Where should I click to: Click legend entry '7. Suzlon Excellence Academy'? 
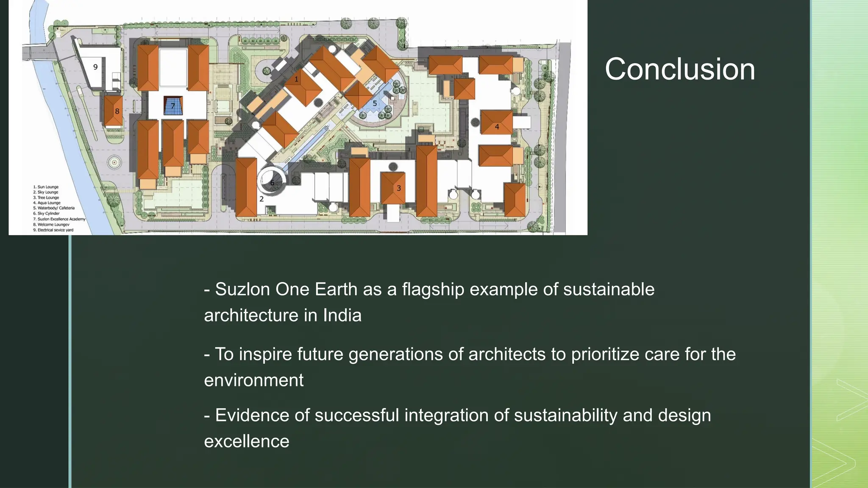click(x=59, y=219)
